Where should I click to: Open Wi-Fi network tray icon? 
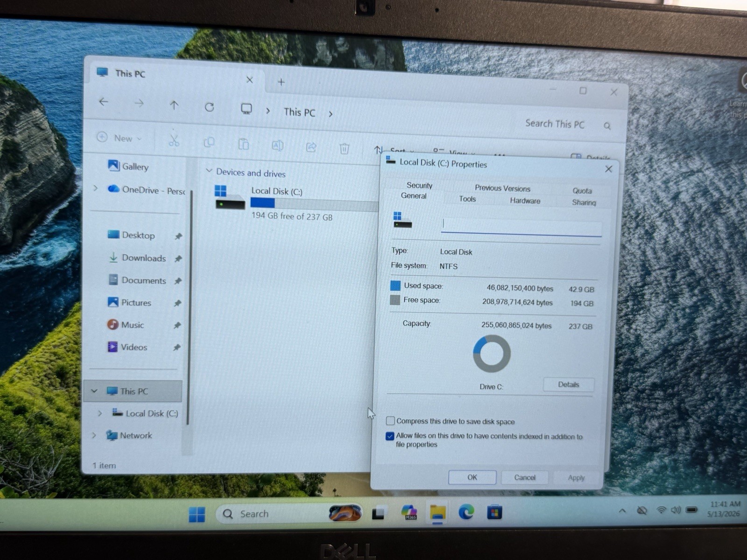click(661, 510)
